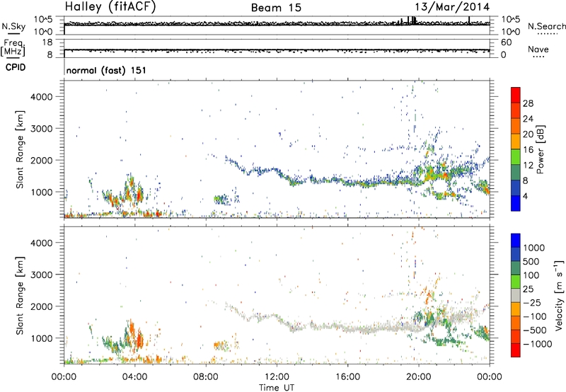Select the "Freq. [MHz]" axis label
Screen dimensions: 566x392
13,48
